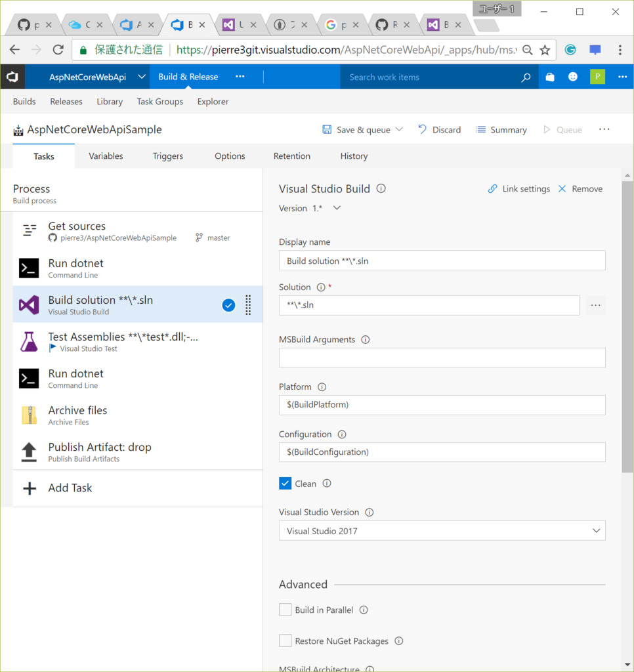
Task: Open the top-right blue header overflow menu
Action: 622,77
